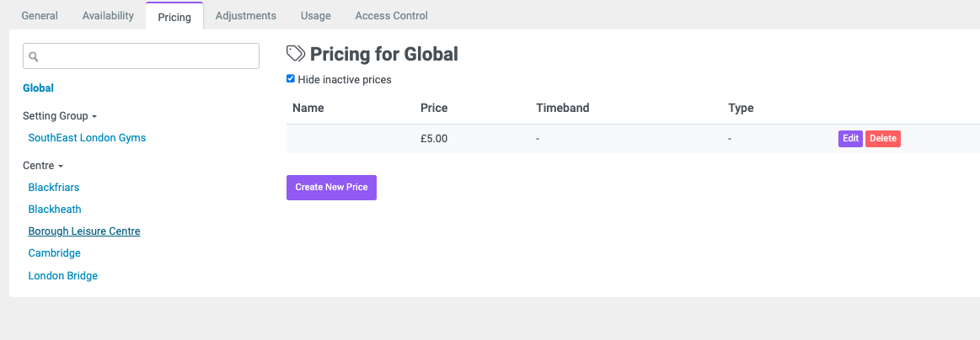
Task: Choose the Blackfriars centre
Action: tap(54, 187)
